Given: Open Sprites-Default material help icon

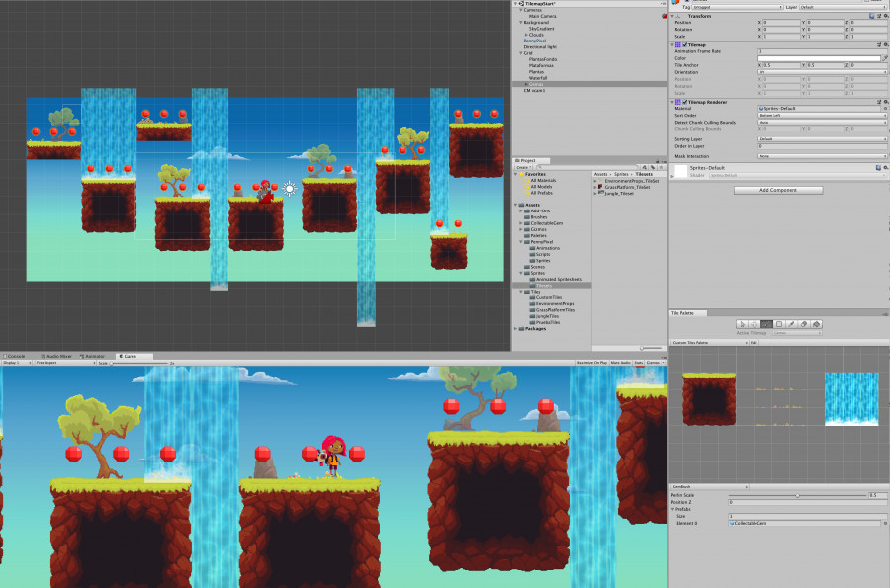Looking at the screenshot, I should tap(878, 168).
